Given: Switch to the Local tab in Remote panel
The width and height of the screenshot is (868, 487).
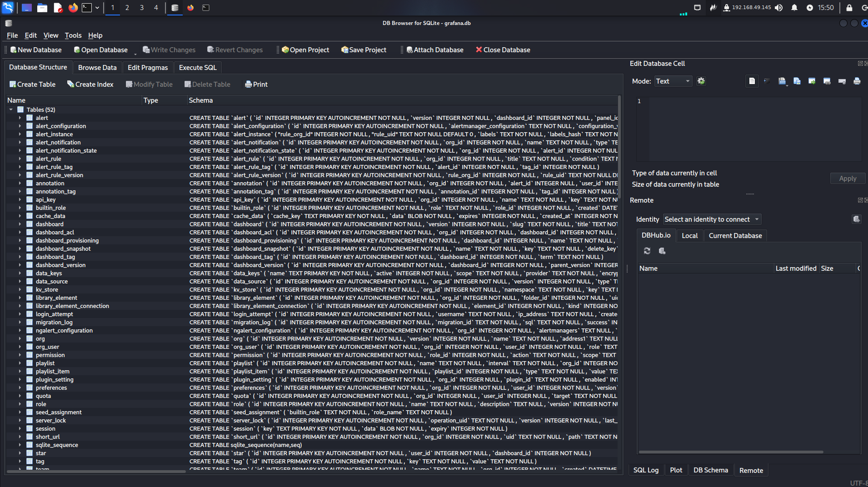Looking at the screenshot, I should pyautogui.click(x=689, y=236).
